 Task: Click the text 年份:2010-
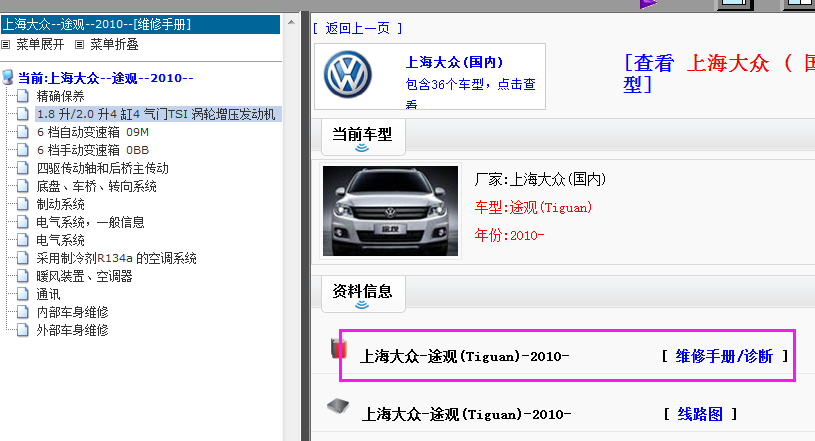(x=509, y=235)
